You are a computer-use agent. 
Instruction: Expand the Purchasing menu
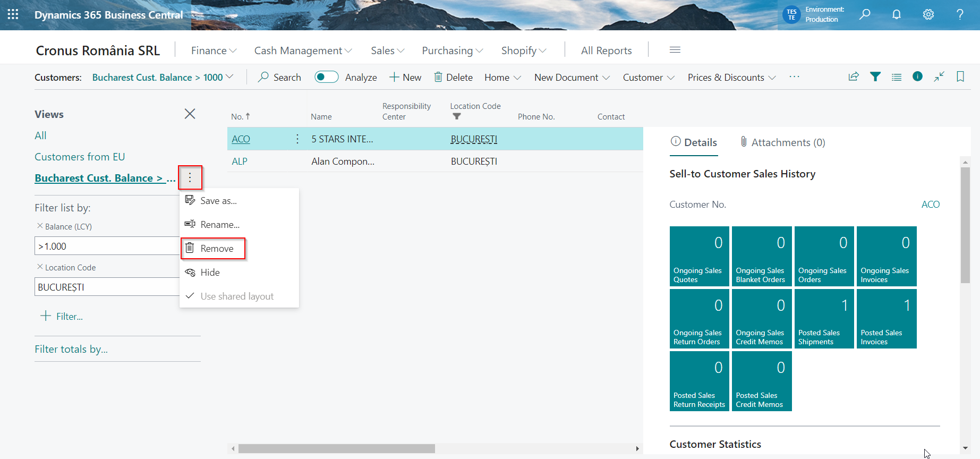453,50
